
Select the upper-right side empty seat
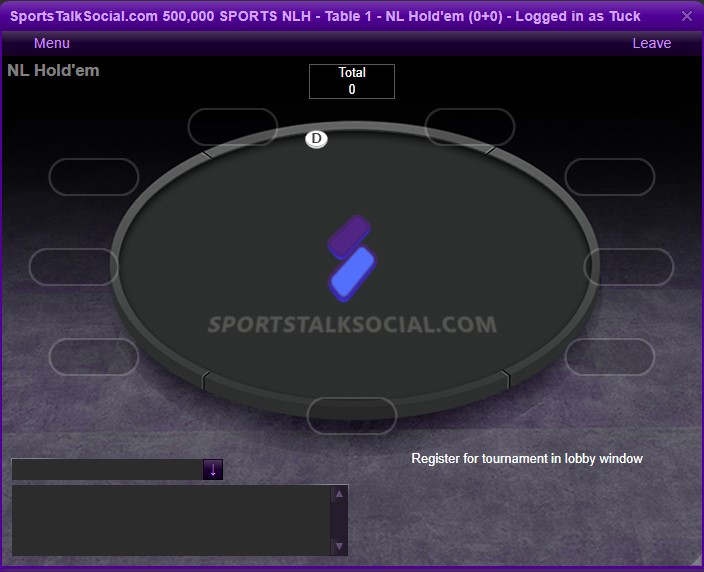[x=610, y=177]
